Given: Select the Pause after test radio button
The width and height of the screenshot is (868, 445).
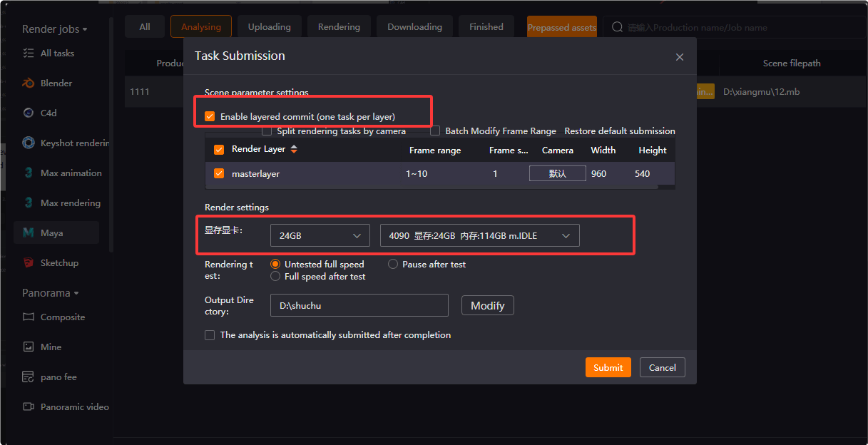Looking at the screenshot, I should click(393, 264).
